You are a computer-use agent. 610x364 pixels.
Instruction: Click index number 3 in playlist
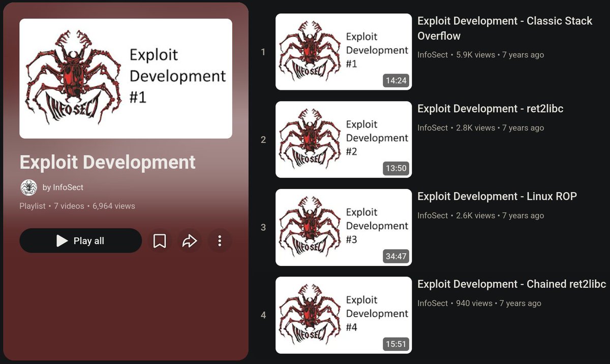click(x=263, y=227)
